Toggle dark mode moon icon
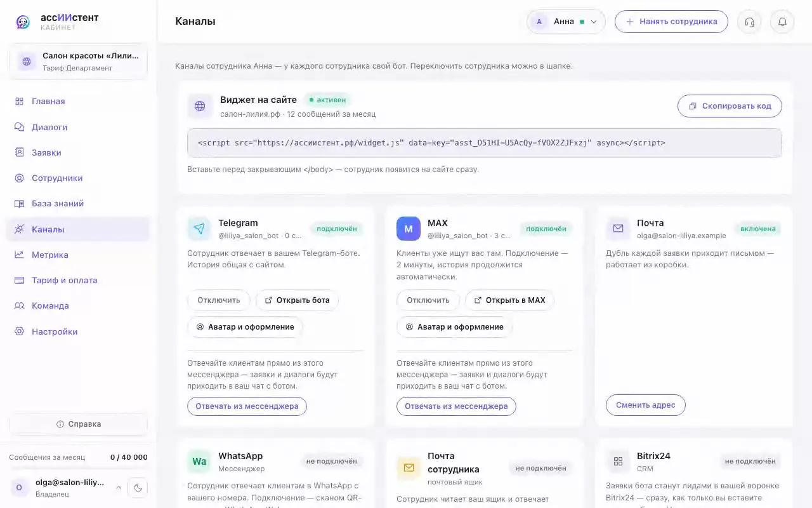 pyautogui.click(x=138, y=488)
